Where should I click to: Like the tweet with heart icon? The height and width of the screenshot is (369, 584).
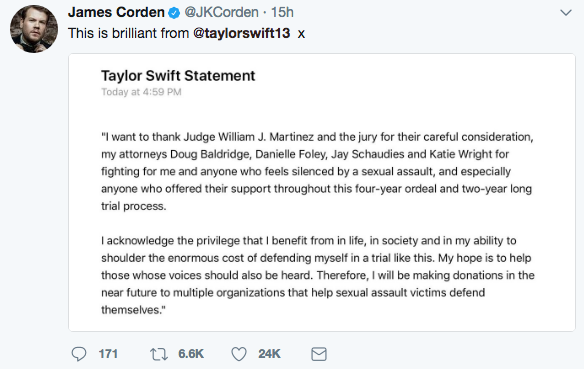239,354
